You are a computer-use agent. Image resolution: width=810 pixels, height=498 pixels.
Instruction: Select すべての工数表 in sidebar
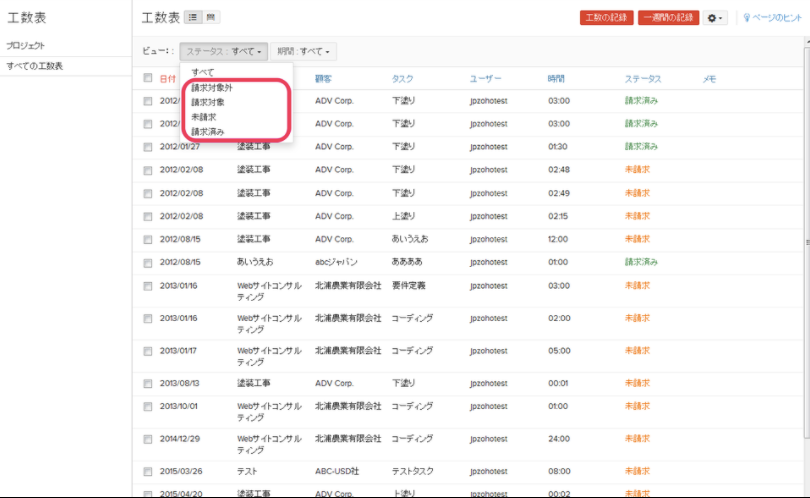35,66
